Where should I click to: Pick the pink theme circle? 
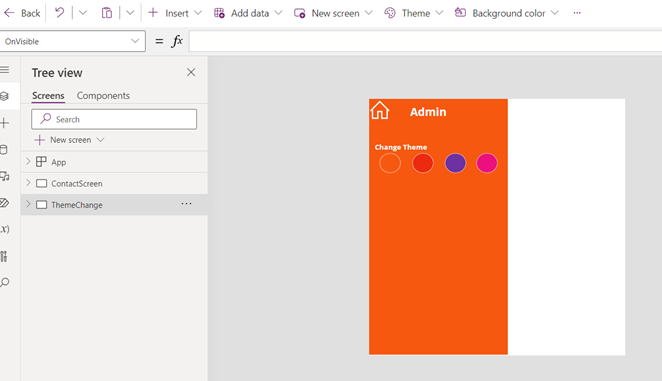click(x=487, y=163)
